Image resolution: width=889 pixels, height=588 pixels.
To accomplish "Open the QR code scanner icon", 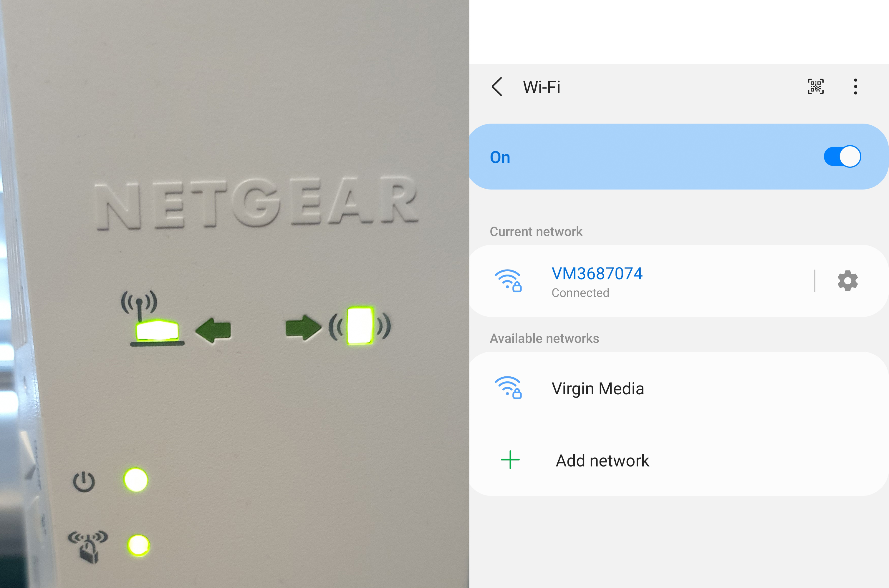I will pyautogui.click(x=815, y=87).
